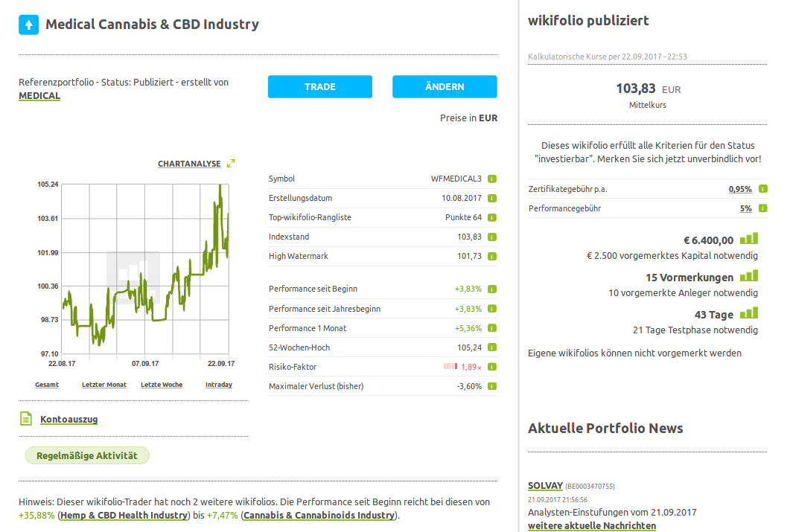Click the info icon for Erstellungsdatum row
790x532 pixels.
492,199
